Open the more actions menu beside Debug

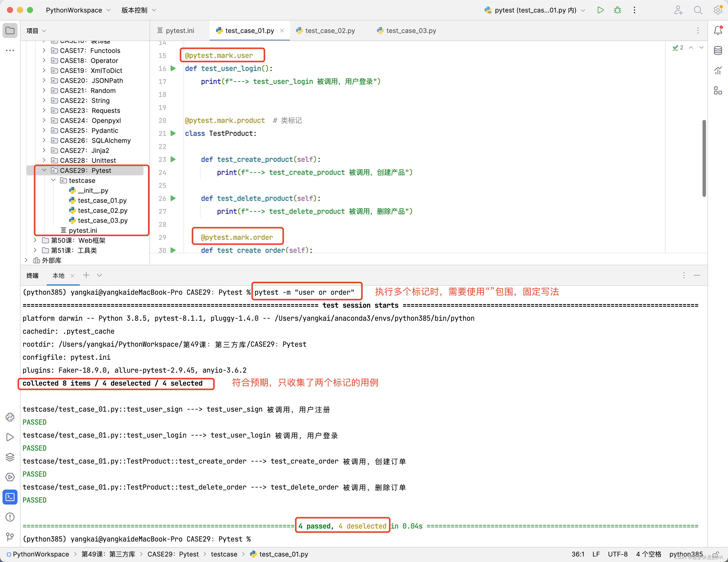coord(634,10)
